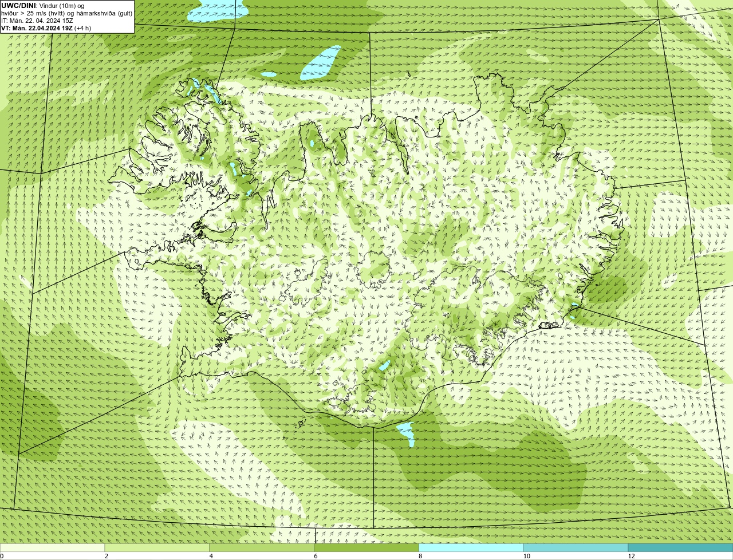Click the scale label "10"
The width and height of the screenshot is (733, 560).
[x=526, y=556]
